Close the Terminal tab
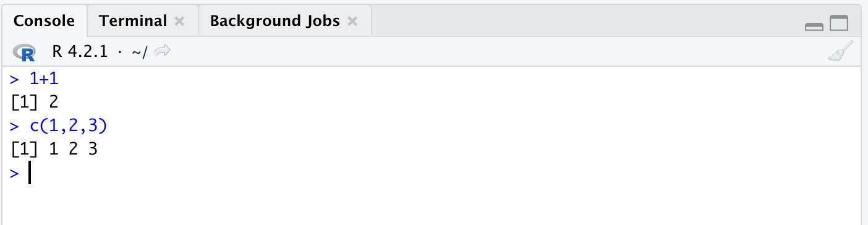The height and width of the screenshot is (225, 868). (x=179, y=21)
